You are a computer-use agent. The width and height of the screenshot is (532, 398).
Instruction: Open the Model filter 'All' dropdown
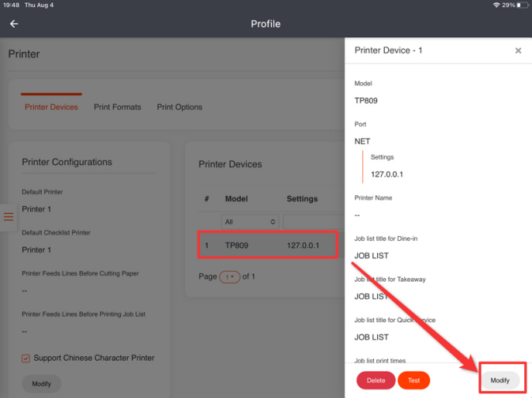click(249, 222)
